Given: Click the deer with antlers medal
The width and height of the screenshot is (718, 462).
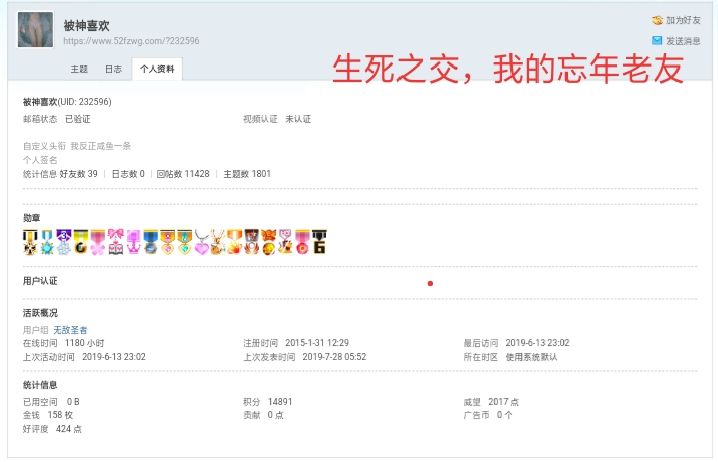Looking at the screenshot, I should 218,242.
